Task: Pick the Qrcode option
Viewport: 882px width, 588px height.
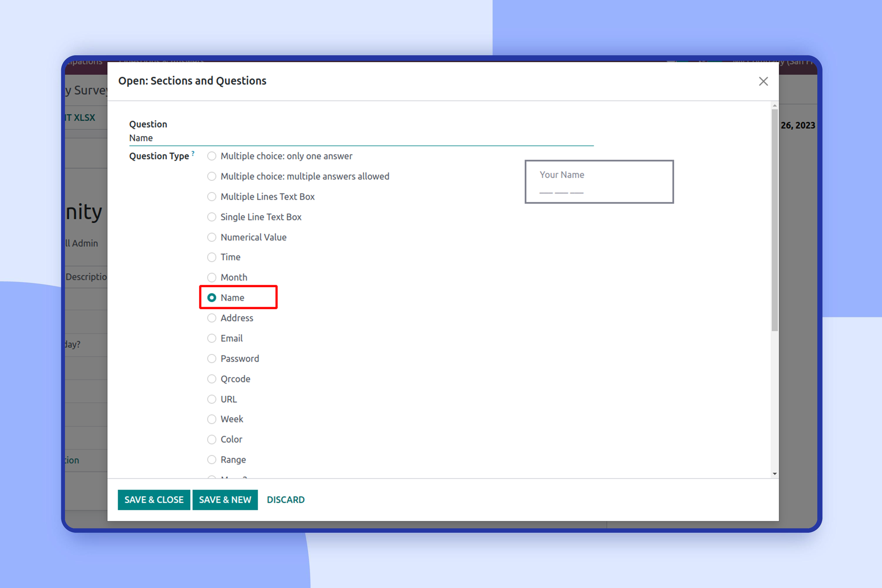Action: (x=212, y=379)
